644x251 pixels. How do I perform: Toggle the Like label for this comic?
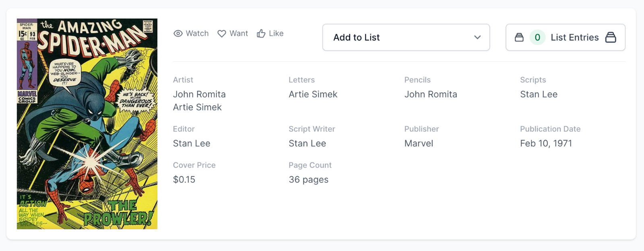click(276, 33)
